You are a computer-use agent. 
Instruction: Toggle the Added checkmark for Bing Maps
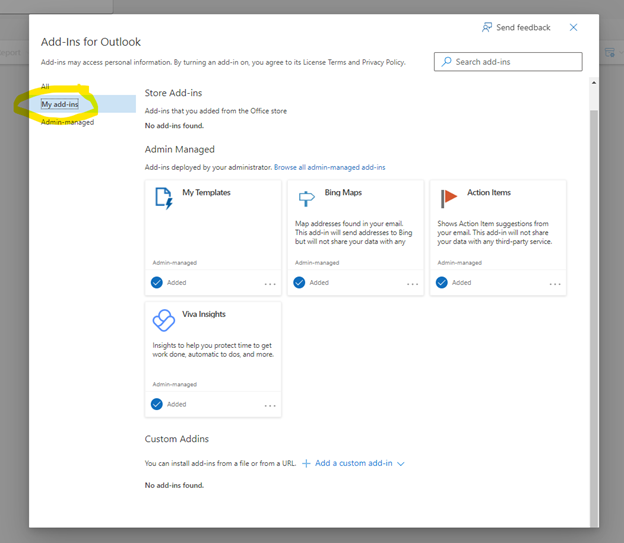(299, 282)
